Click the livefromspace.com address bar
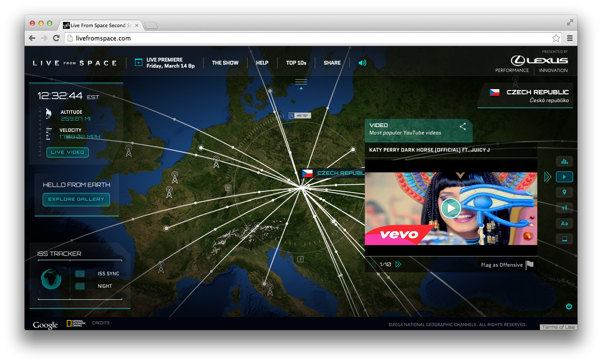The width and height of the screenshot is (602, 364). point(313,38)
